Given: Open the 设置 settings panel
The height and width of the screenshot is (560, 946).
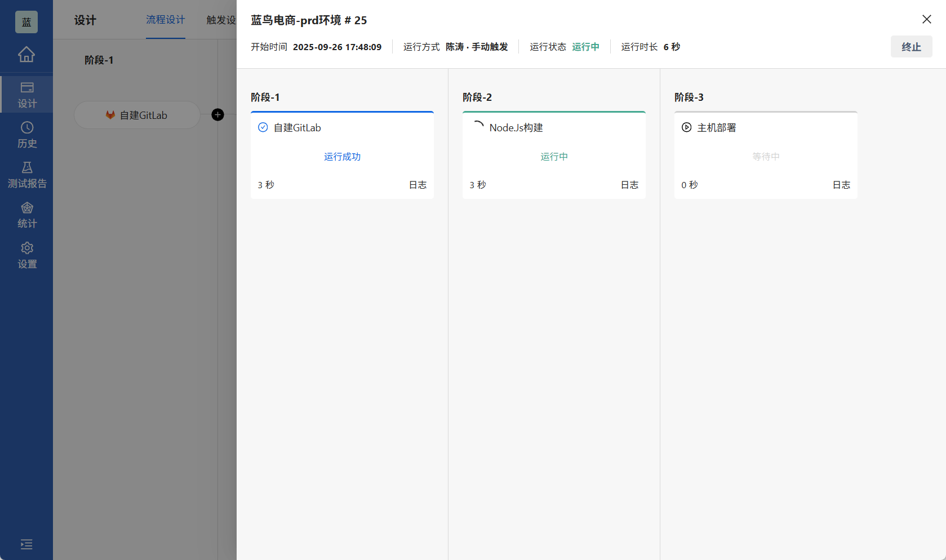Looking at the screenshot, I should tap(26, 255).
